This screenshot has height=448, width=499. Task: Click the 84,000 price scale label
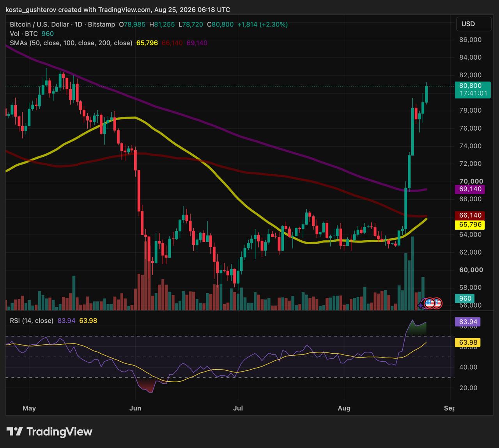471,57
